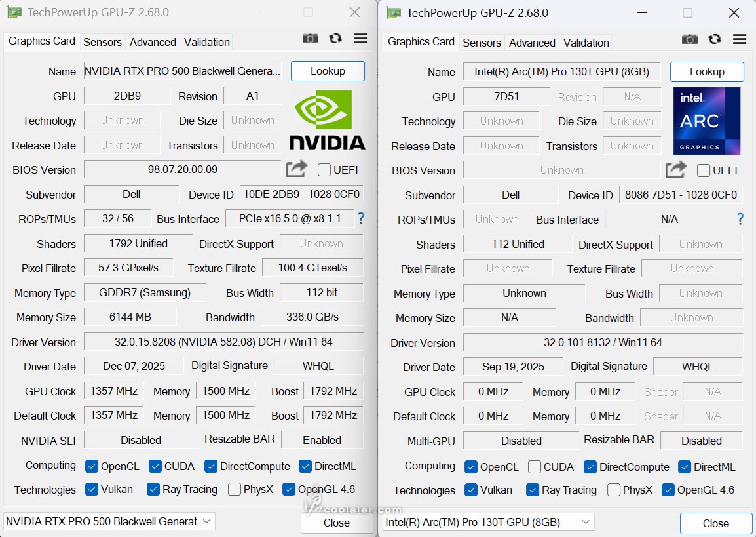The image size is (756, 537).
Task: Switch to Validation tab in Intel window
Action: [x=586, y=43]
